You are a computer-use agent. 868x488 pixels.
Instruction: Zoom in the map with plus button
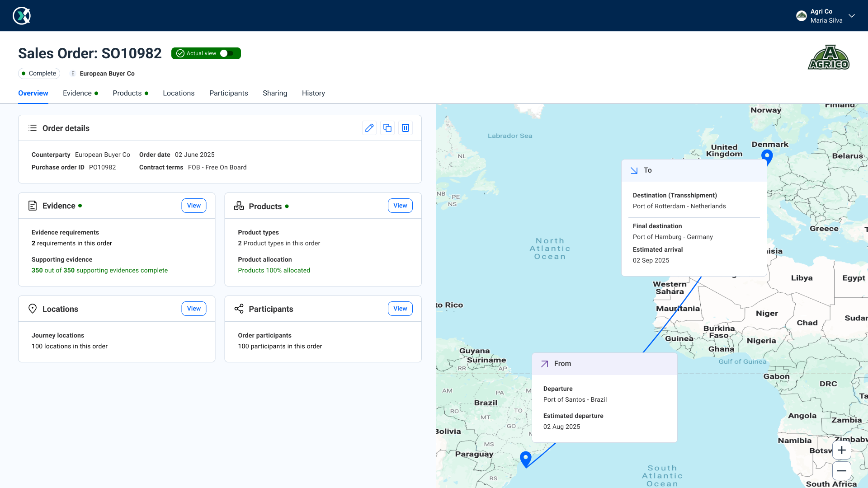841,450
